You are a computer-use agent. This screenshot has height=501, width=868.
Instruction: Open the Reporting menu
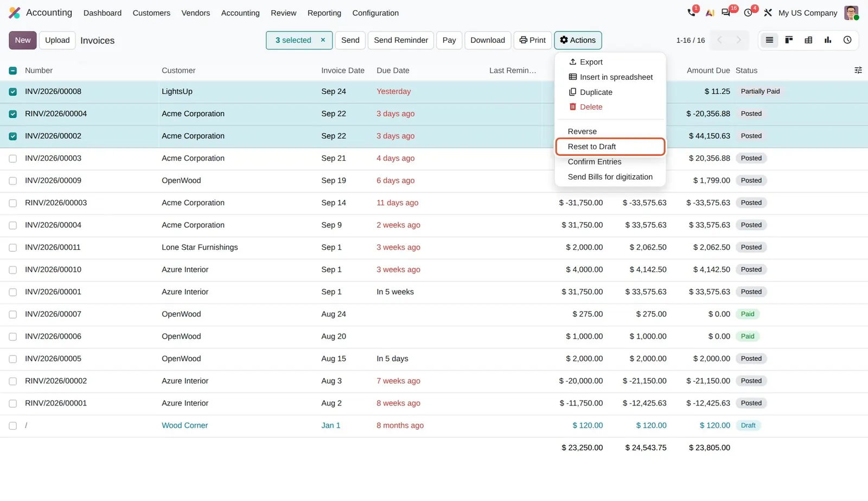(x=324, y=13)
